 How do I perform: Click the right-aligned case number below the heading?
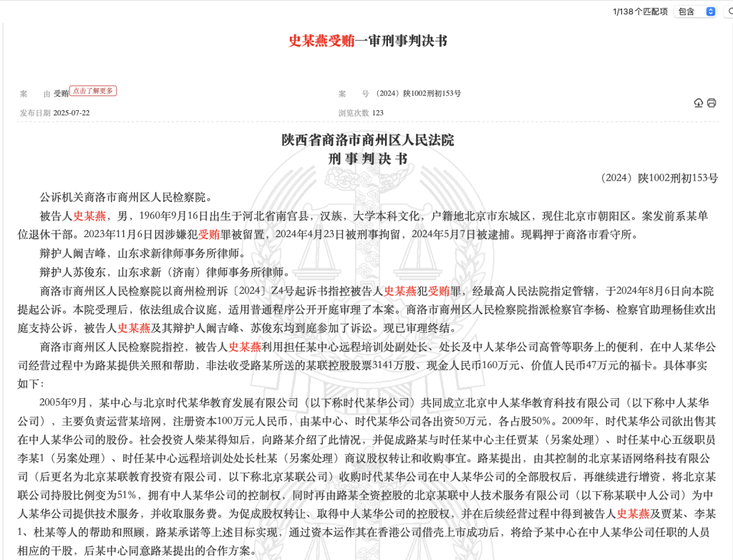coord(659,178)
